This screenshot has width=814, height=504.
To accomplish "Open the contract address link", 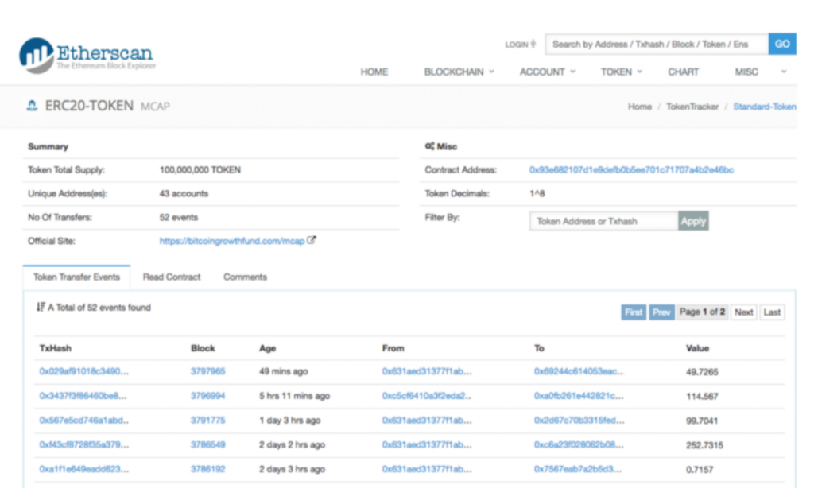I will click(x=631, y=170).
